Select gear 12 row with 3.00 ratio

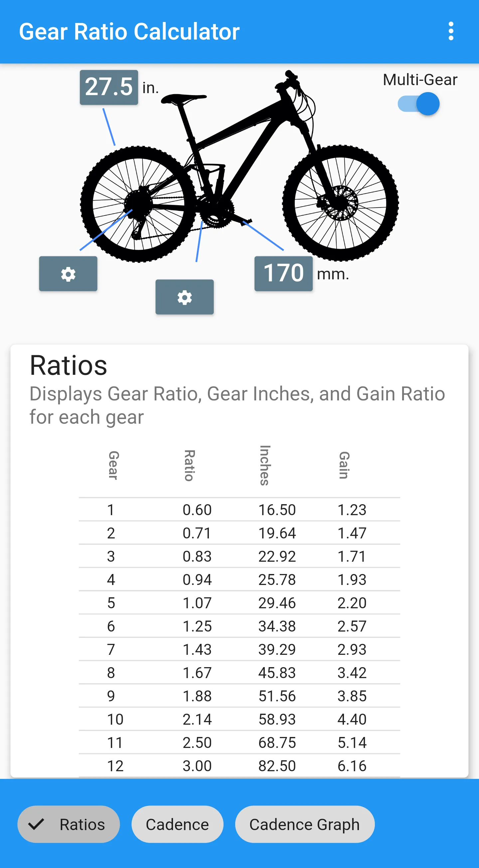239,766
